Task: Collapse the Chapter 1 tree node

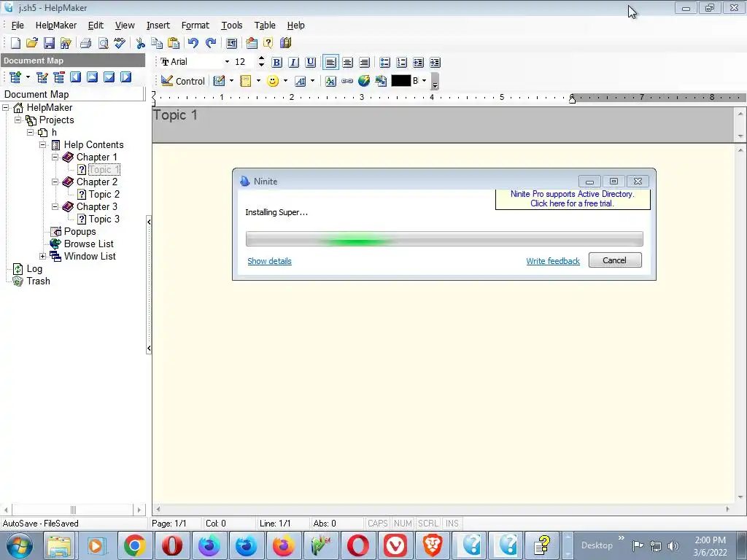Action: pos(55,157)
